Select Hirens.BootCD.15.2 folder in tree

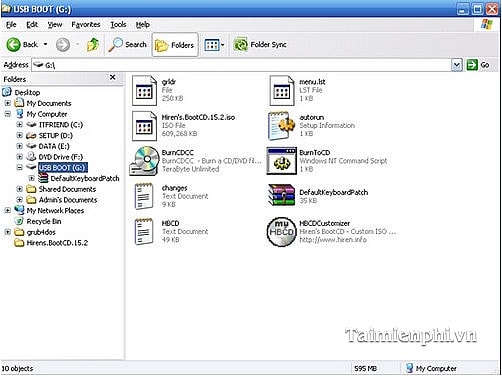[x=57, y=243]
